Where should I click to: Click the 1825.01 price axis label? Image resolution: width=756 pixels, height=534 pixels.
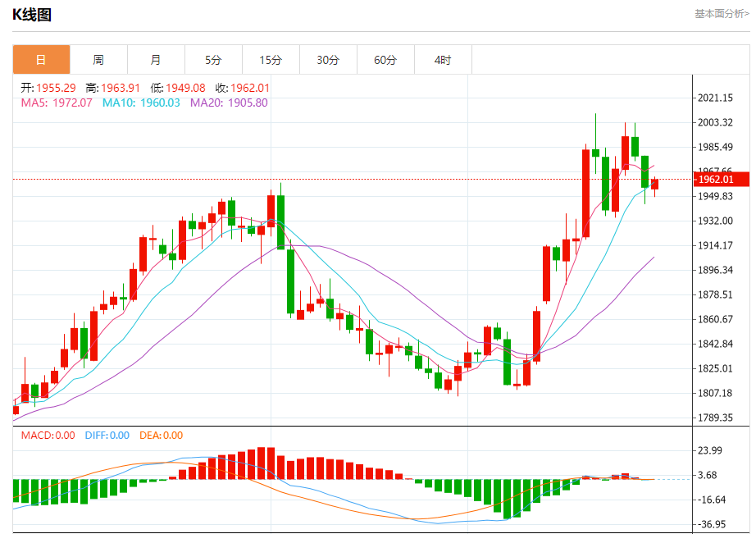716,368
